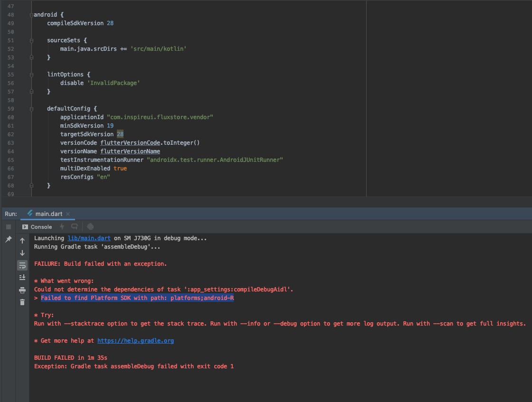Screen dimensions: 532x402
Task: Click the Flutter logo on main.dart tab
Action: [x=29, y=214]
